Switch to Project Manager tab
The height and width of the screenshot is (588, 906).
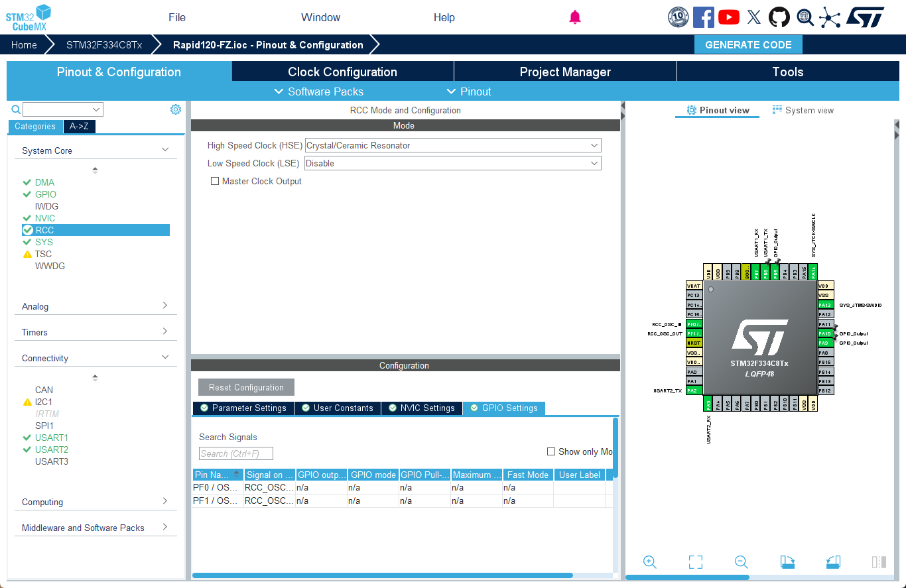pyautogui.click(x=565, y=72)
